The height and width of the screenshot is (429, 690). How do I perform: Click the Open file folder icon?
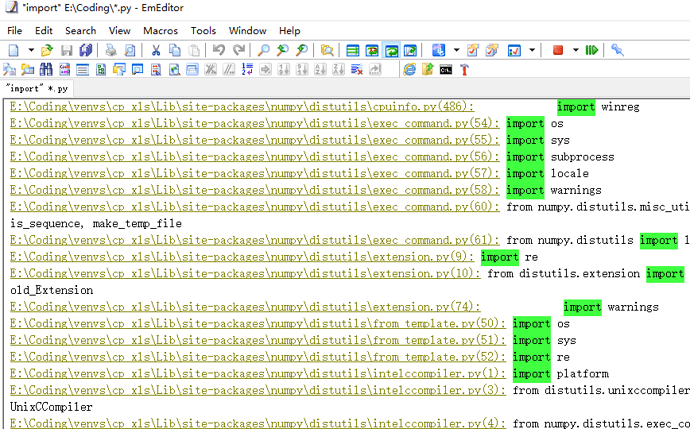pyautogui.click(x=46, y=50)
